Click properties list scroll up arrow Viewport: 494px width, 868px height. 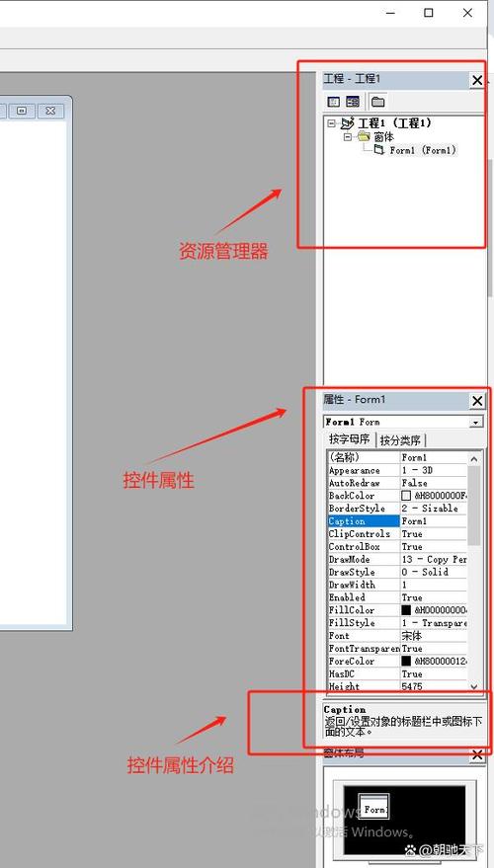[474, 458]
